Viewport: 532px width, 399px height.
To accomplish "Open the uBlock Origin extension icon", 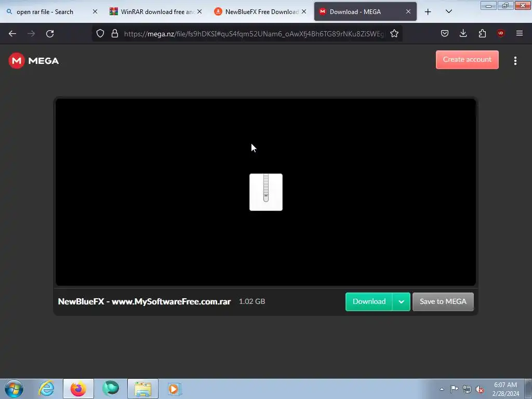I will [x=500, y=33].
